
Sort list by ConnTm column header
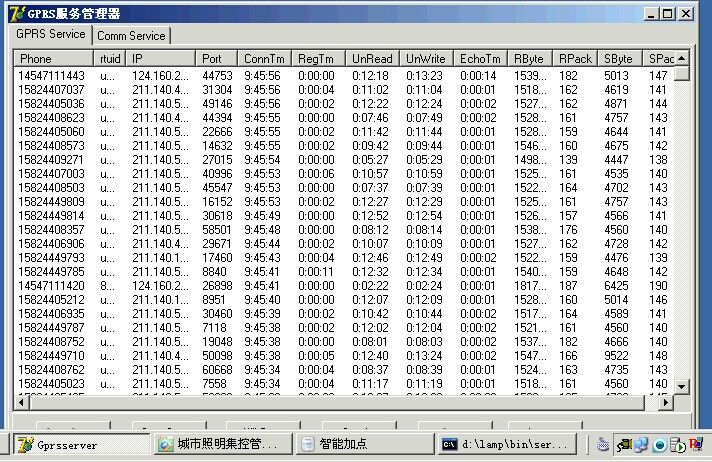pyautogui.click(x=264, y=59)
